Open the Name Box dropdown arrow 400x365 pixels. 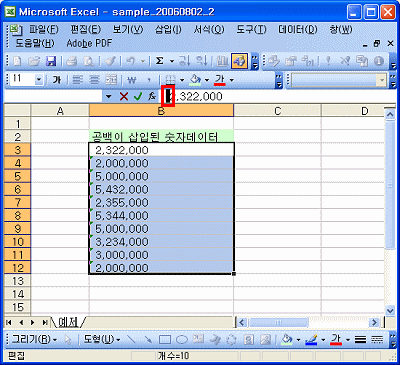[x=108, y=97]
